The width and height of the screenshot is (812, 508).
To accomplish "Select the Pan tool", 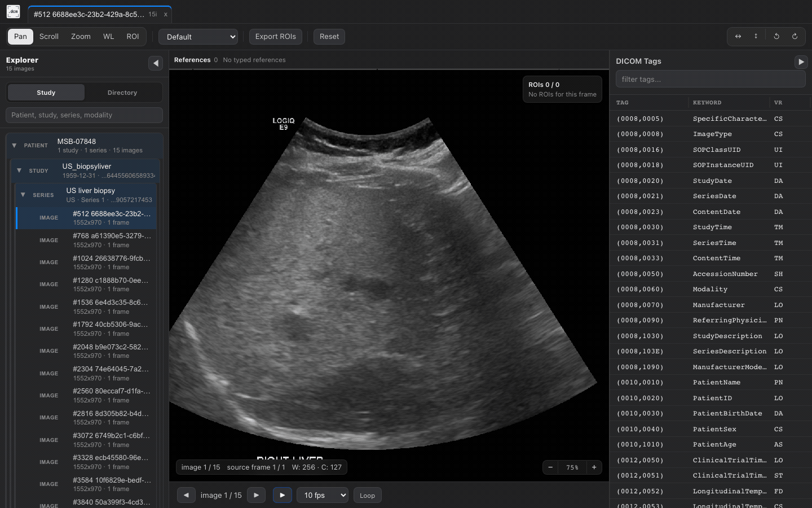I will (x=20, y=37).
